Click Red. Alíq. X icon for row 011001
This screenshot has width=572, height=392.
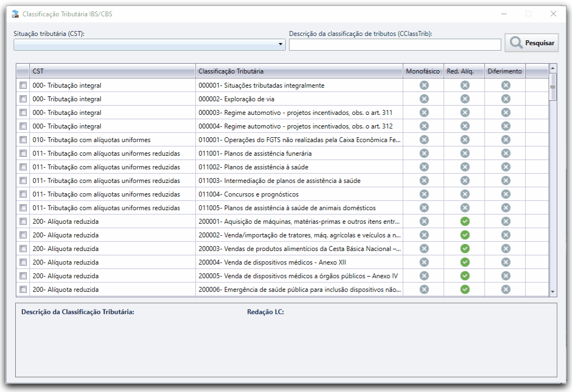pos(465,153)
